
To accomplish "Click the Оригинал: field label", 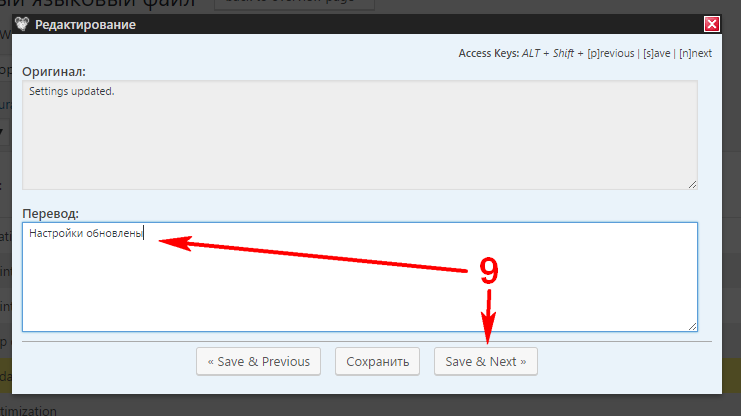I will pyautogui.click(x=54, y=72).
